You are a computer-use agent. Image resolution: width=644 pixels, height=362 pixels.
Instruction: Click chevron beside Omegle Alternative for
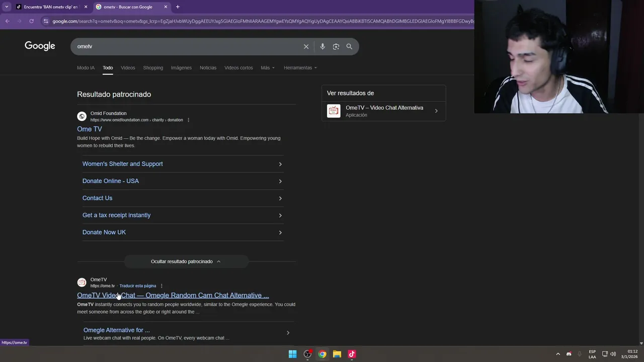[x=288, y=333]
